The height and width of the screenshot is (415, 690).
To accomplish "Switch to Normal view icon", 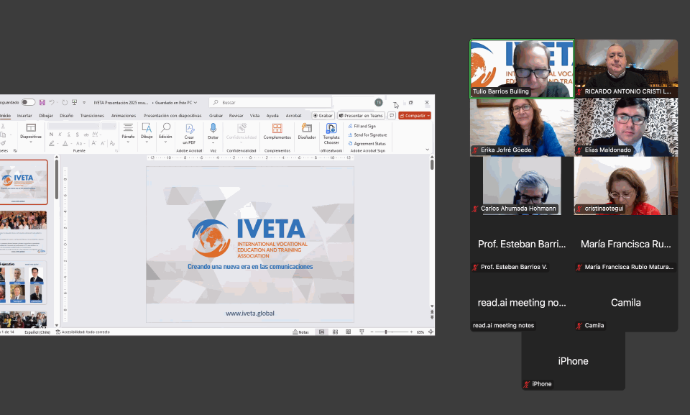I will coord(322,332).
